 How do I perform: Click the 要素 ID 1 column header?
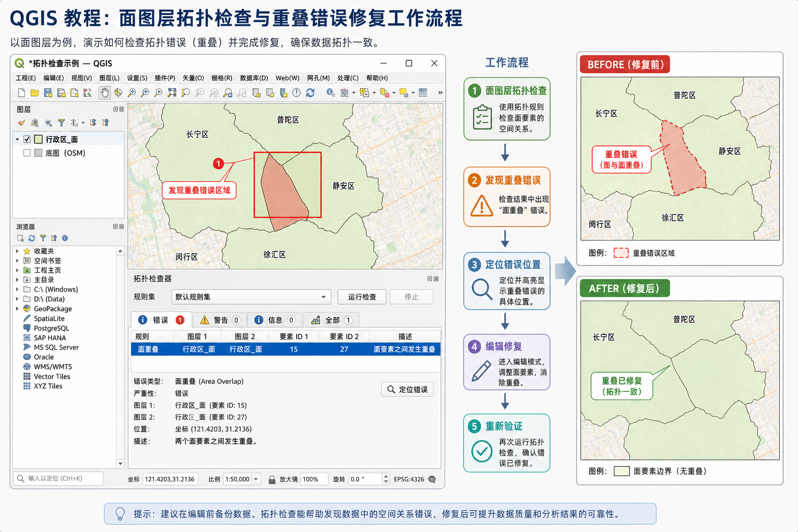(294, 337)
